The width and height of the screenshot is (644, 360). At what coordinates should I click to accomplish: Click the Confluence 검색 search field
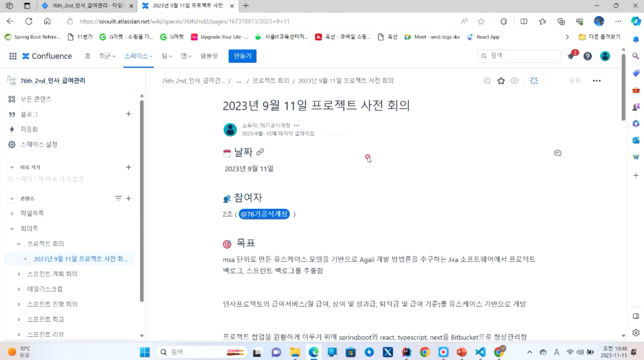[519, 56]
